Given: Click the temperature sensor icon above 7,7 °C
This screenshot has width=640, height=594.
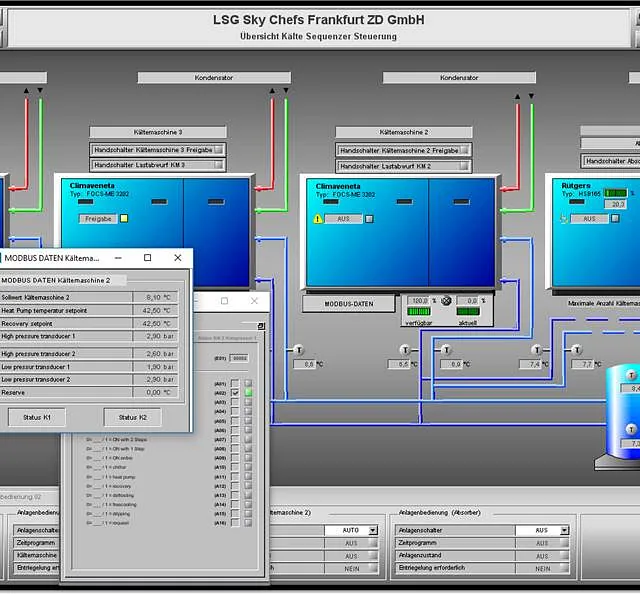Looking at the screenshot, I should point(576,350).
